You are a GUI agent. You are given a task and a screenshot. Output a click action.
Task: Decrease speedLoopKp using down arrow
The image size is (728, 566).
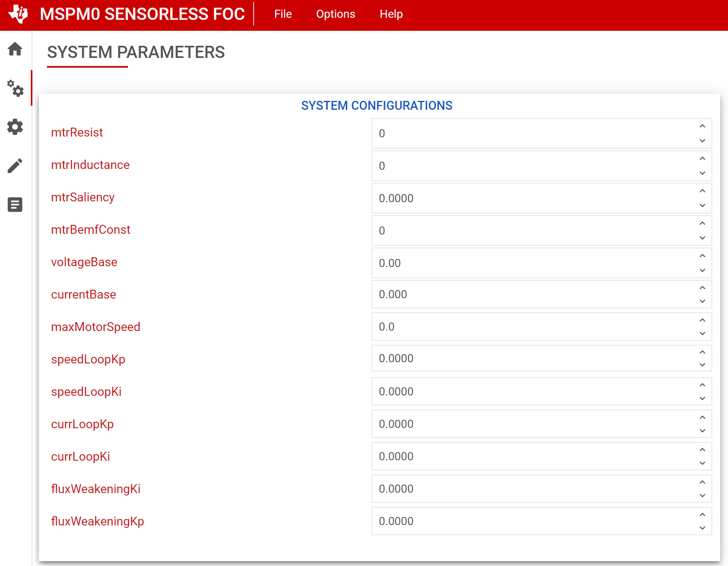click(x=702, y=365)
